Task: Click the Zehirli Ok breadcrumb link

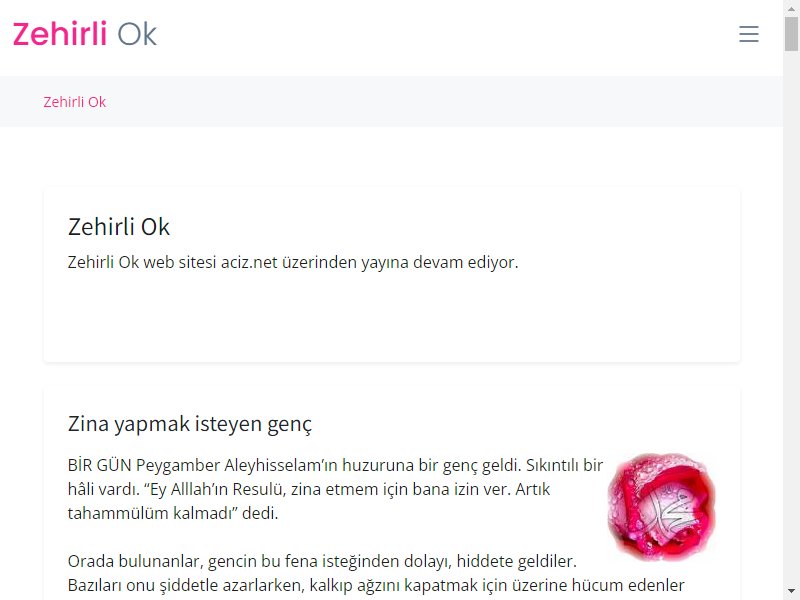Action: (74, 102)
